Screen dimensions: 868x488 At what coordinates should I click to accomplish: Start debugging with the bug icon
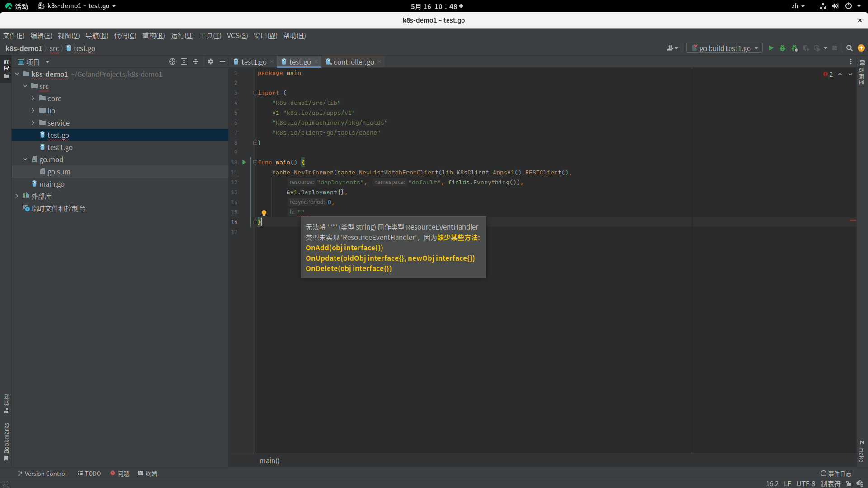(x=783, y=48)
